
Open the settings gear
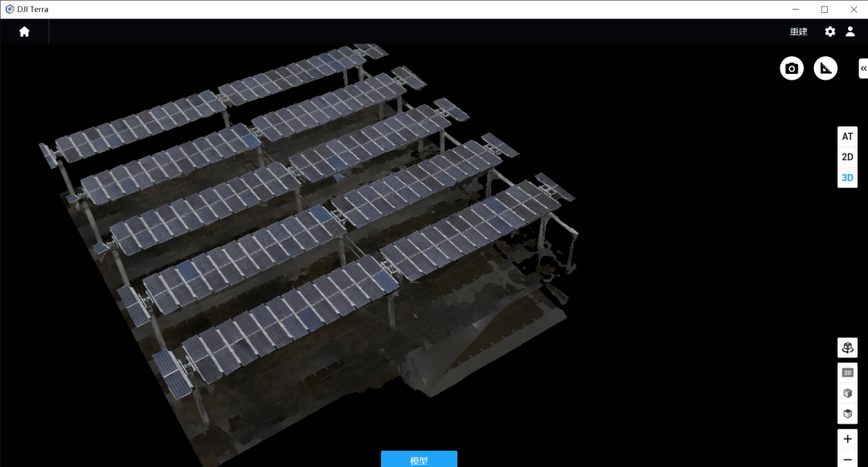[830, 32]
